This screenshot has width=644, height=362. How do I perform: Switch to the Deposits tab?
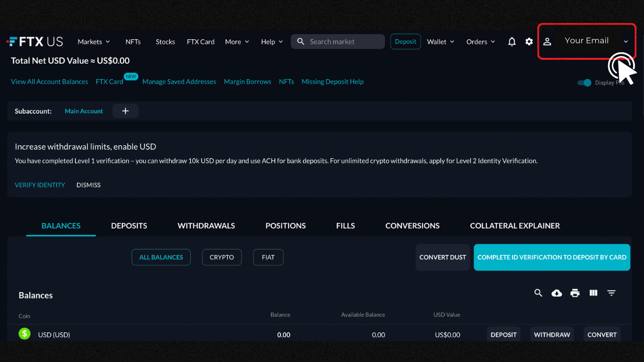[x=129, y=226]
